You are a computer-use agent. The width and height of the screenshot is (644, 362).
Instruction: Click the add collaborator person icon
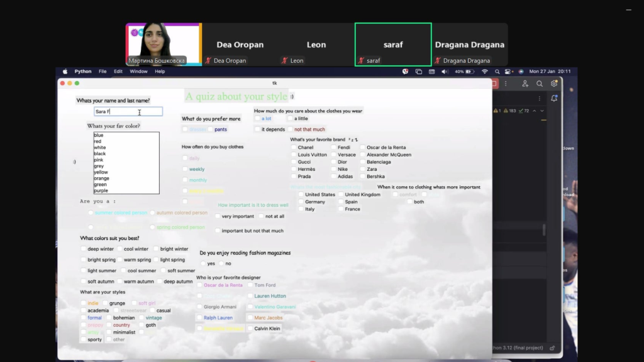525,84
